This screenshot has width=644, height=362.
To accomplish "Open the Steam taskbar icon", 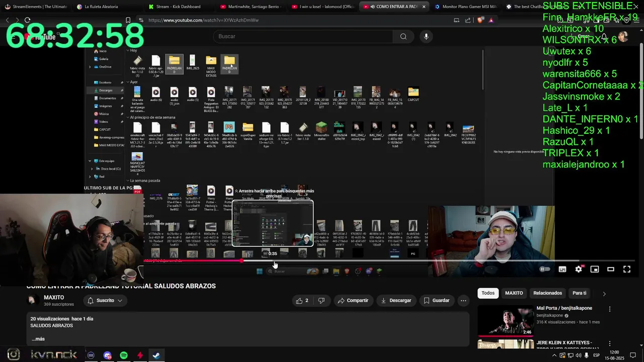I will pyautogui.click(x=156, y=355).
